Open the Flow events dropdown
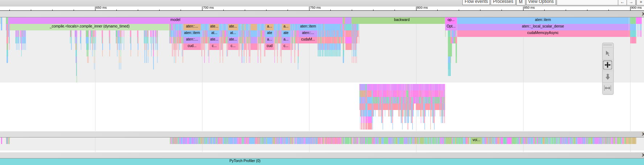Screen dimensions: 644x165 pyautogui.click(x=476, y=2)
